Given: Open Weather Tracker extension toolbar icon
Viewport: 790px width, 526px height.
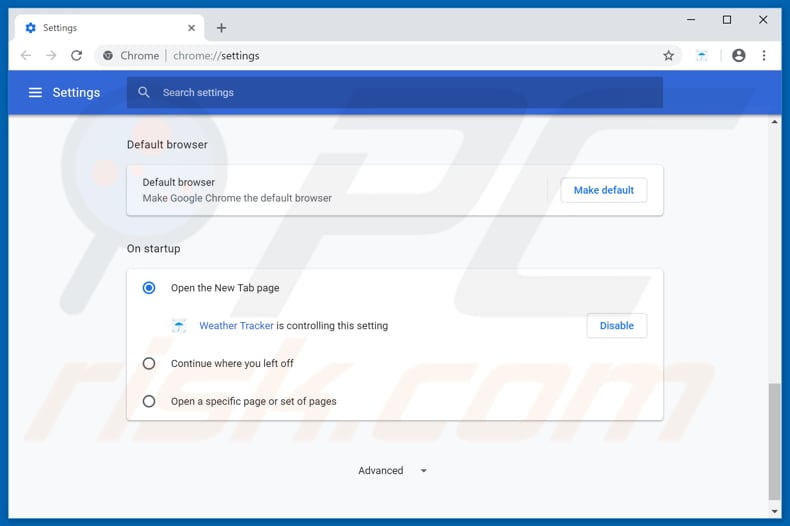Looking at the screenshot, I should (701, 55).
